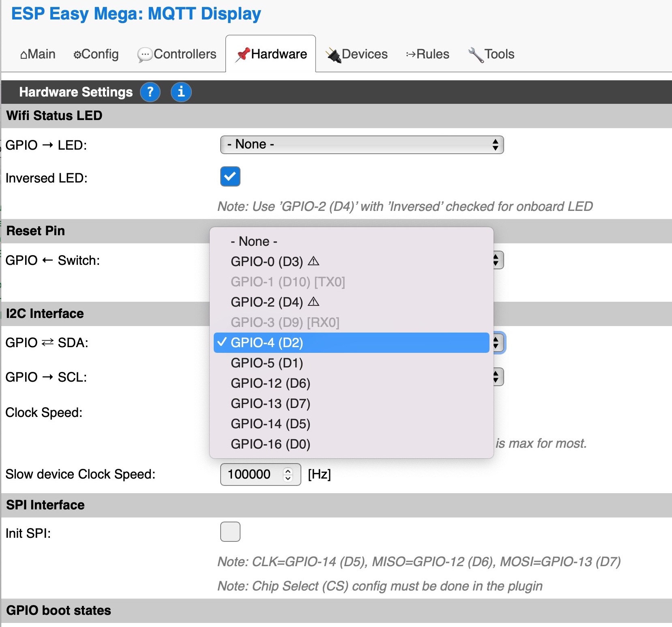Click the gear icon next to Config

tap(77, 55)
